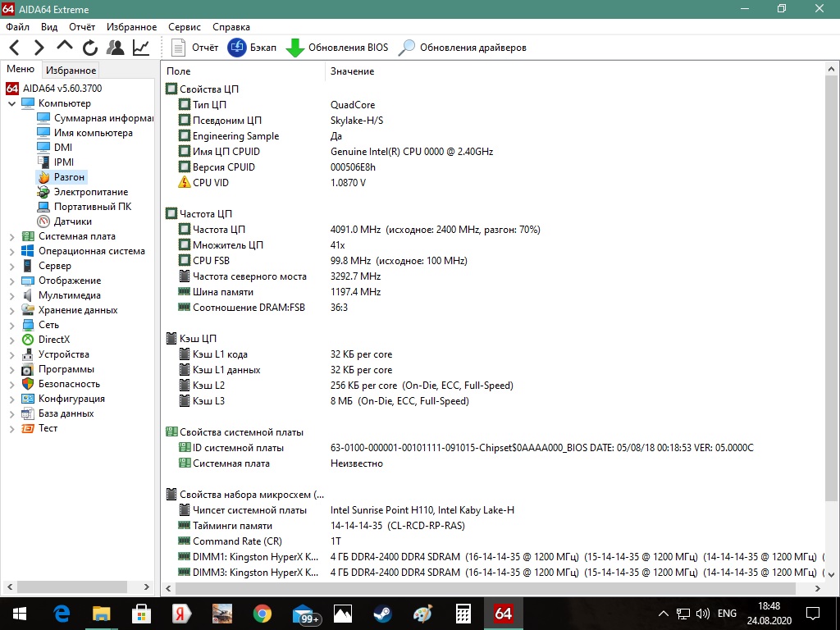Select the DIMM1: Kingston HyperX row
840x630 pixels.
click(x=493, y=557)
